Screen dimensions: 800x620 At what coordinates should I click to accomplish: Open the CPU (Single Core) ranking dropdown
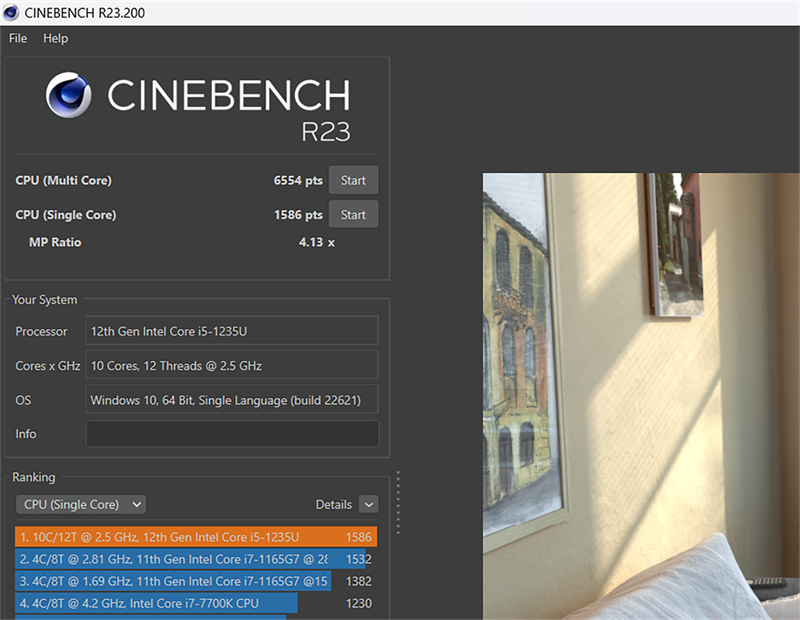pos(80,504)
